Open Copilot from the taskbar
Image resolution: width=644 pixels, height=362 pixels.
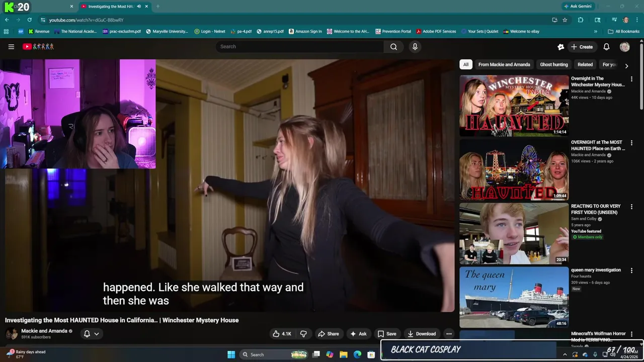click(330, 354)
